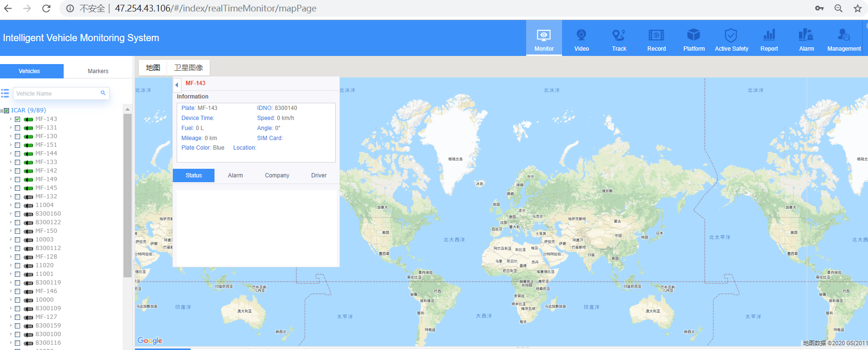The width and height of the screenshot is (868, 350).
Task: Check the MF-131 vehicle checkbox
Action: click(18, 128)
